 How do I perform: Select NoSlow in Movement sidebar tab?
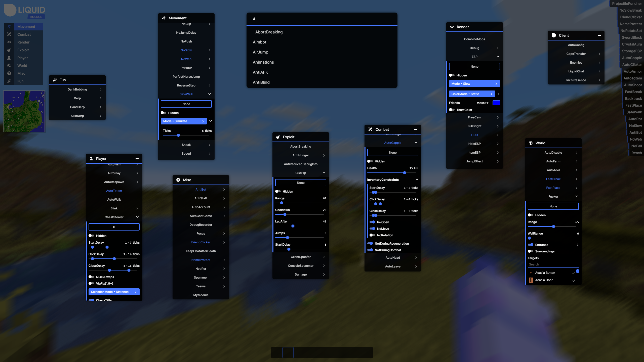tap(186, 50)
